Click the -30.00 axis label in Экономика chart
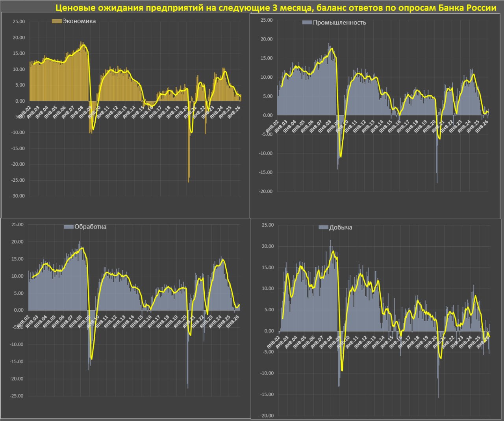Image resolution: width=504 pixels, height=421 pixels. point(17,196)
